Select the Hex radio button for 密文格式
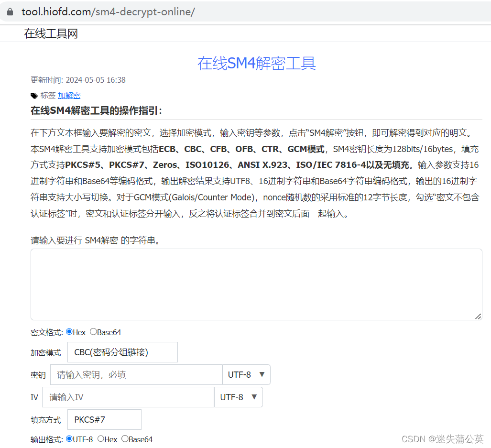 [x=69, y=331]
